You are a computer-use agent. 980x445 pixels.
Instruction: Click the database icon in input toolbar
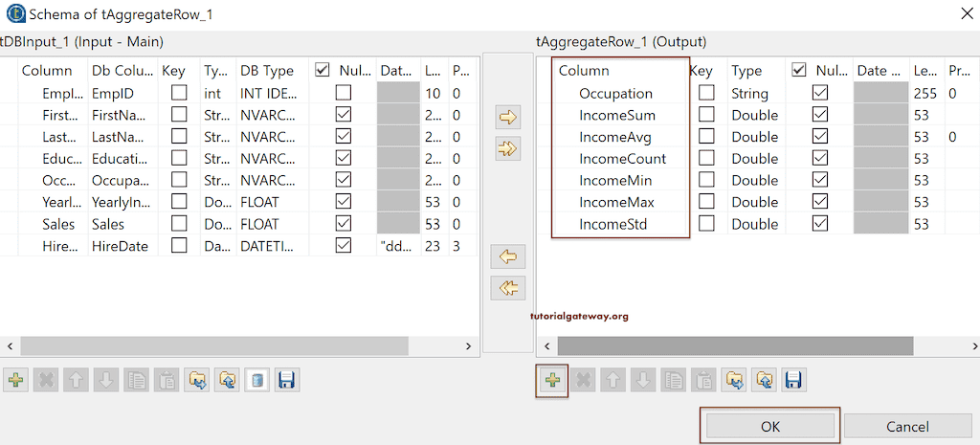click(257, 379)
